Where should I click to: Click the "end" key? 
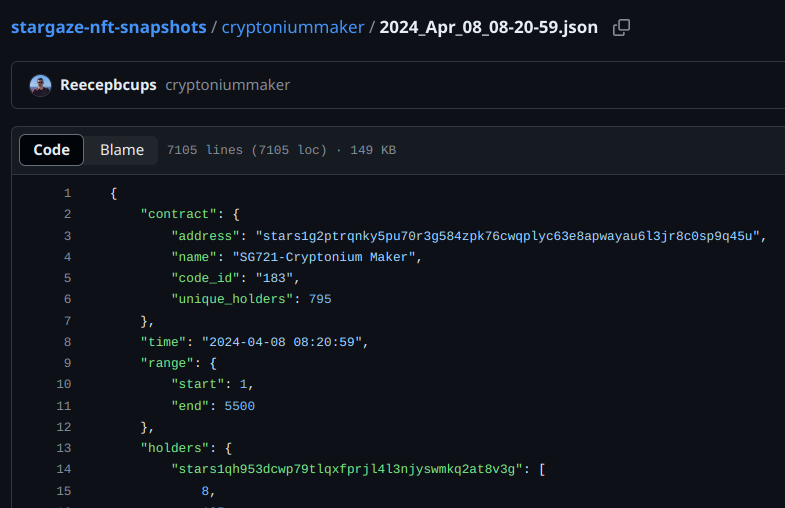coord(190,406)
